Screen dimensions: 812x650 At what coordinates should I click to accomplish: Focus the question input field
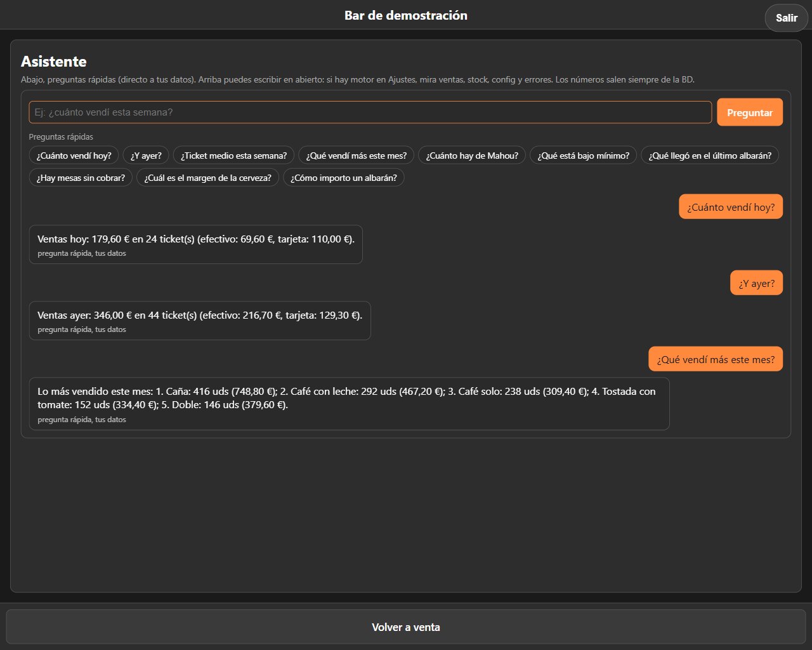coord(370,112)
